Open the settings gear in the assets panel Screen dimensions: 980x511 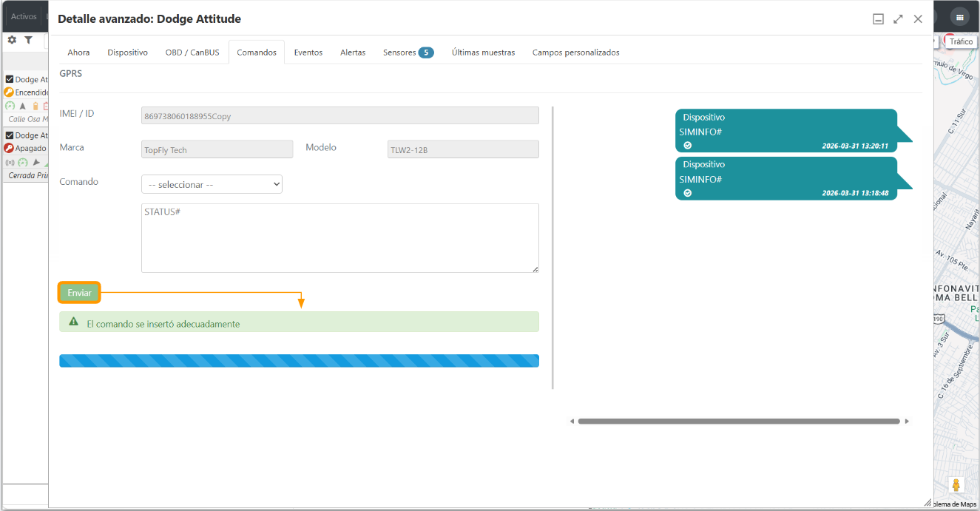tap(12, 40)
